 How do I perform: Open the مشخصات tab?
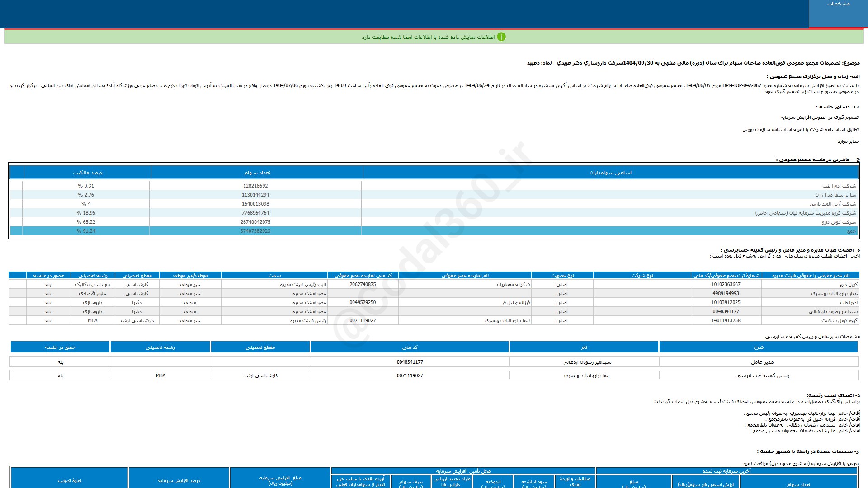click(838, 4)
